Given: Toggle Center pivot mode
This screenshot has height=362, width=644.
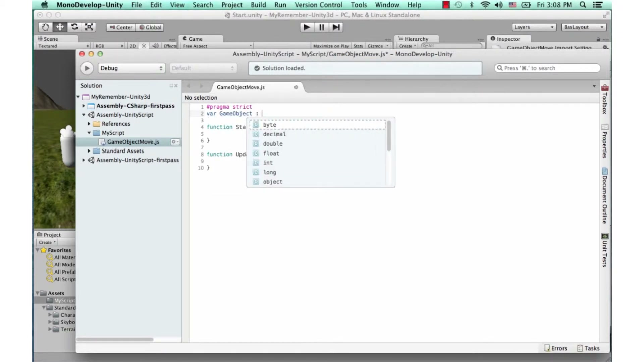Looking at the screenshot, I should point(121,27).
